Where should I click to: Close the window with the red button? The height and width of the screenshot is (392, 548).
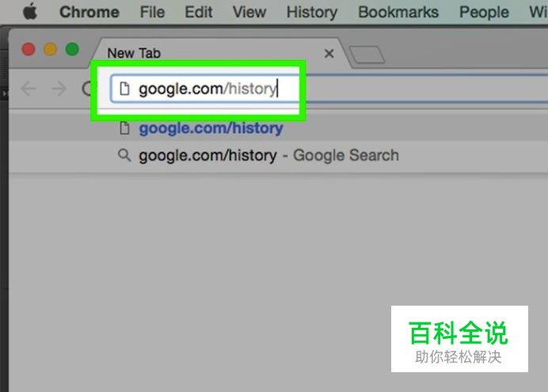pyautogui.click(x=29, y=49)
